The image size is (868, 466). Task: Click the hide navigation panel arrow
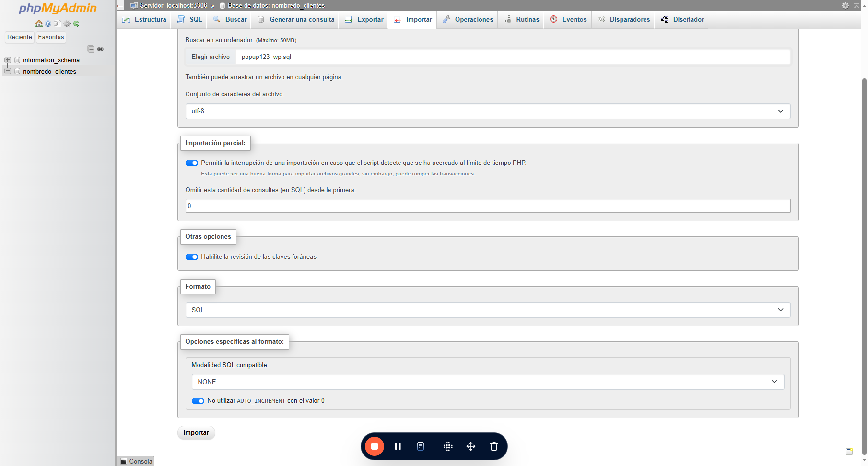(120, 5)
